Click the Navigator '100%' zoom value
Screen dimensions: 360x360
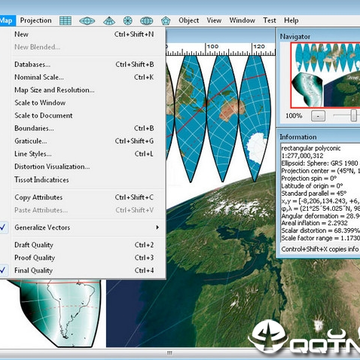pos(294,116)
